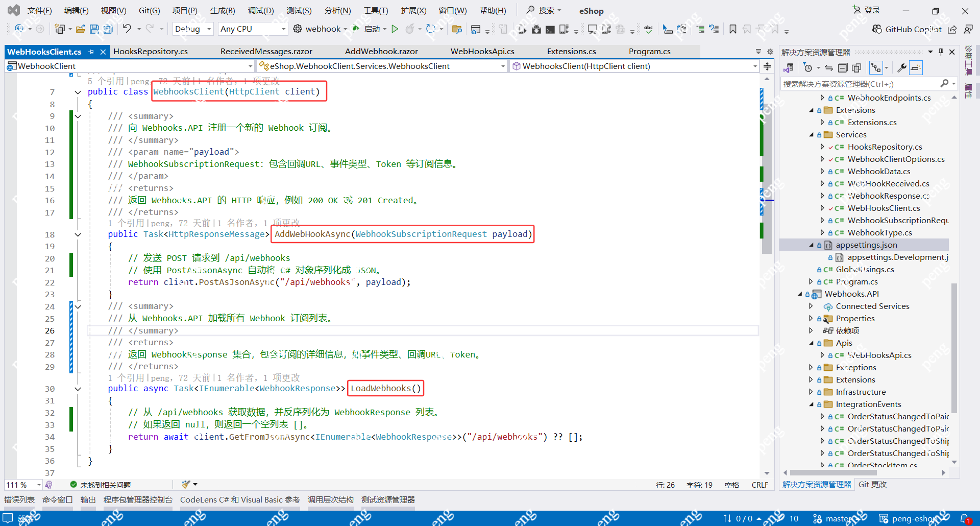980x526 pixels.
Task: Click Collapse All in Solution Explorer toolbar
Action: [x=843, y=67]
